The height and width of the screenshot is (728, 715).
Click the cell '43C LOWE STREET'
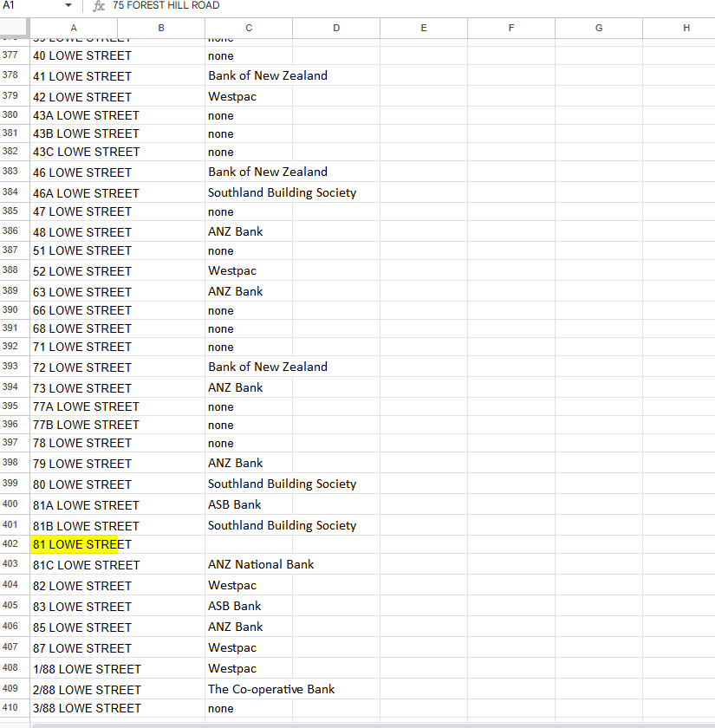74,152
